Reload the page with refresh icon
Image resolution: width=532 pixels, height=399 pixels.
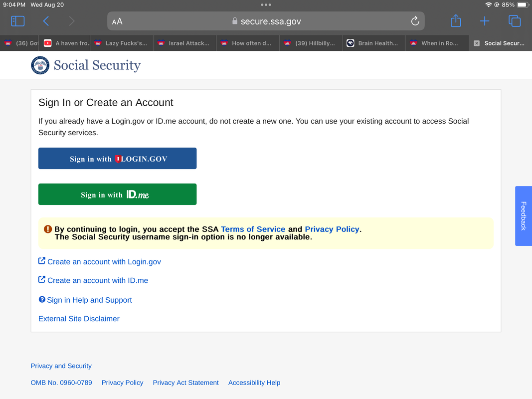pos(415,21)
